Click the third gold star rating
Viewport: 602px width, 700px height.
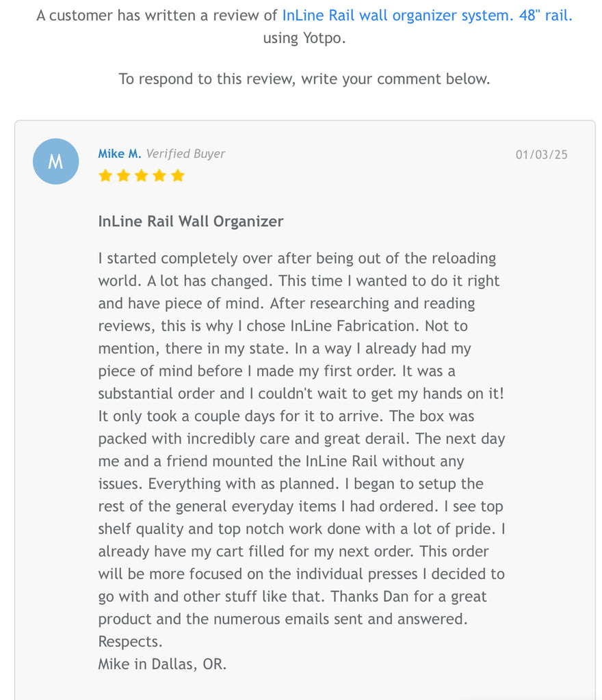click(x=142, y=176)
